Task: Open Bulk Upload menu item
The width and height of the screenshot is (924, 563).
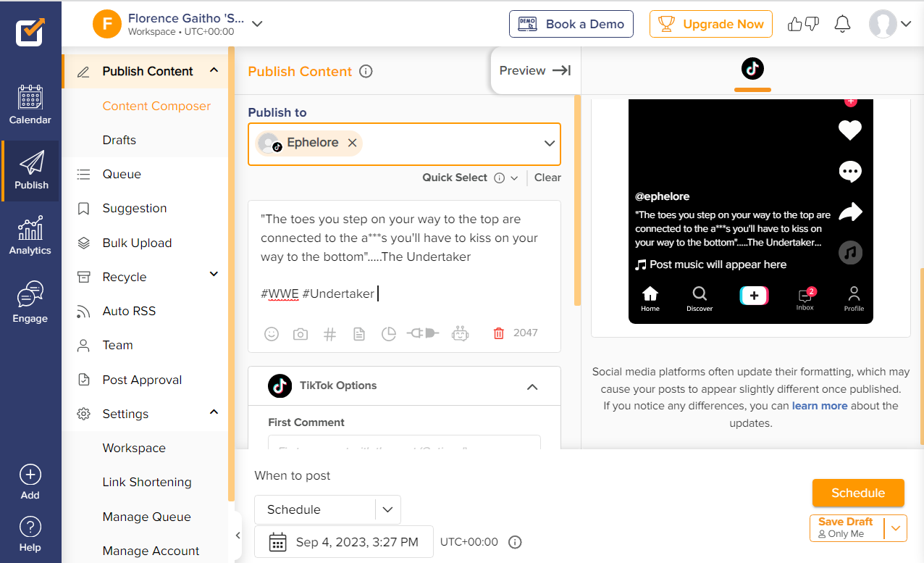Action: (137, 243)
